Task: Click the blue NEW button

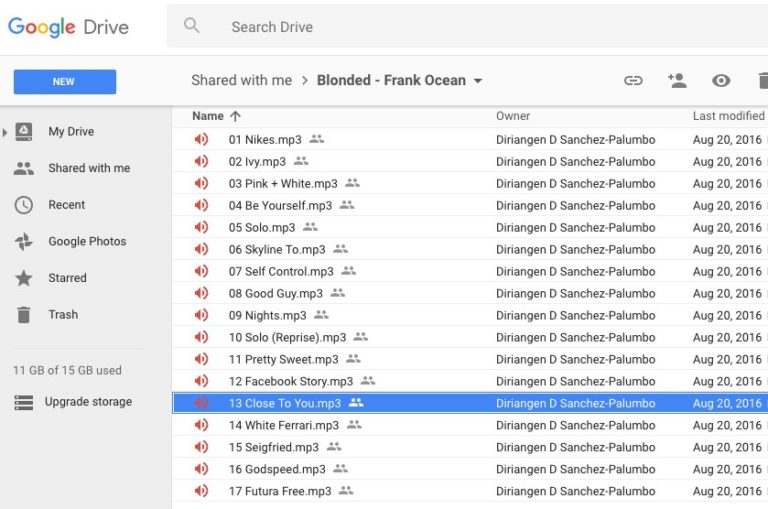Action: (x=65, y=81)
